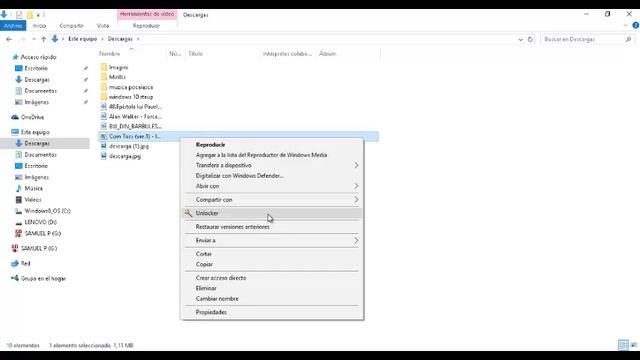
Task: Select descarga (1).jpg file
Action: pyautogui.click(x=129, y=146)
